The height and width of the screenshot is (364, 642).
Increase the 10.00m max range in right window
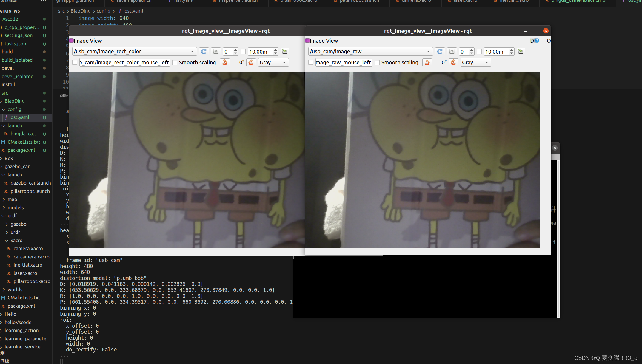(x=512, y=50)
